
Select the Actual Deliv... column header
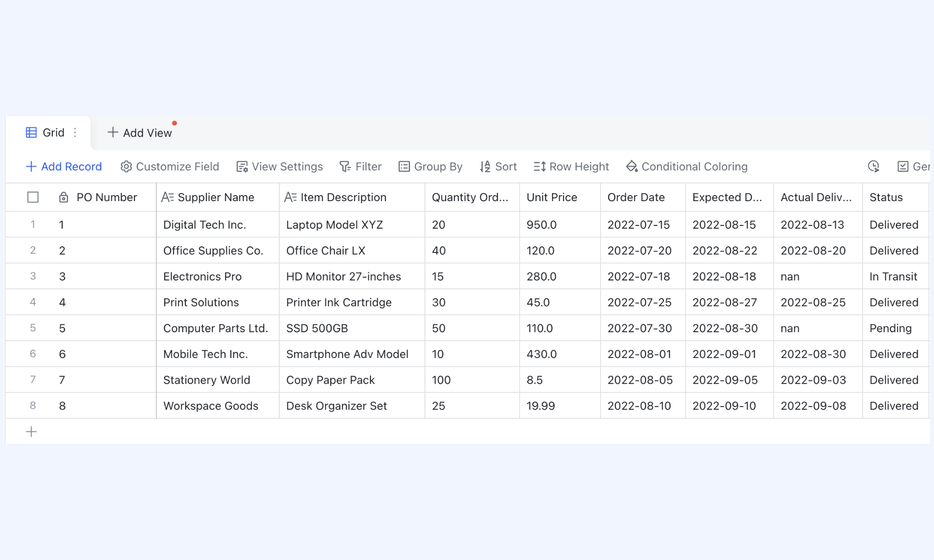818,197
